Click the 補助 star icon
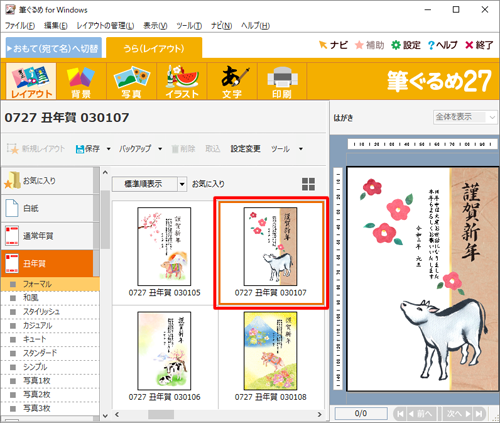The width and height of the screenshot is (500, 423). click(369, 45)
